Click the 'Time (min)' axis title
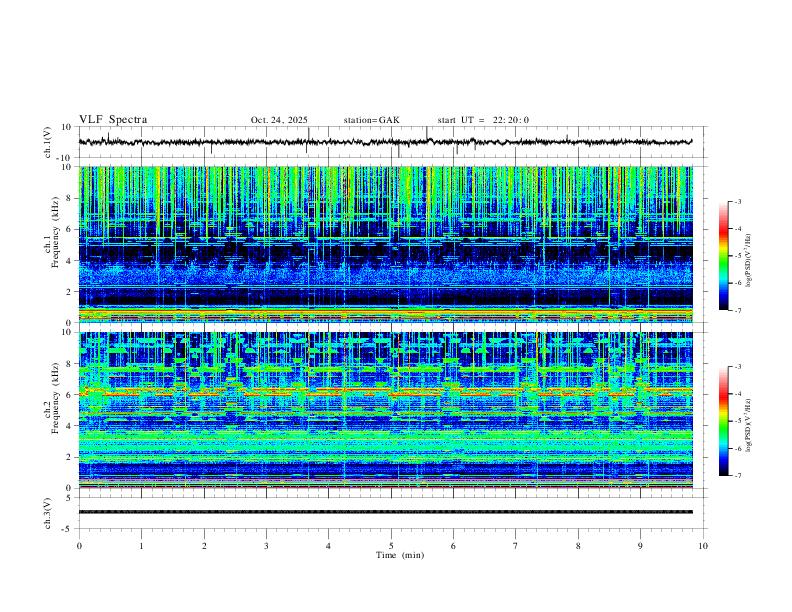Screen dimensions: 792x612 coord(400,555)
